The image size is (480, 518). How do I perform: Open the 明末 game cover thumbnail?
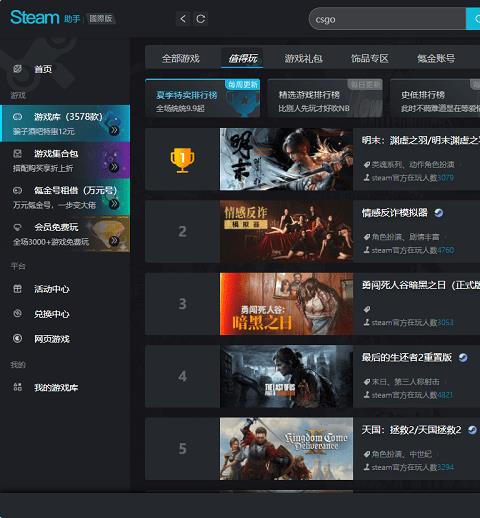[286, 159]
